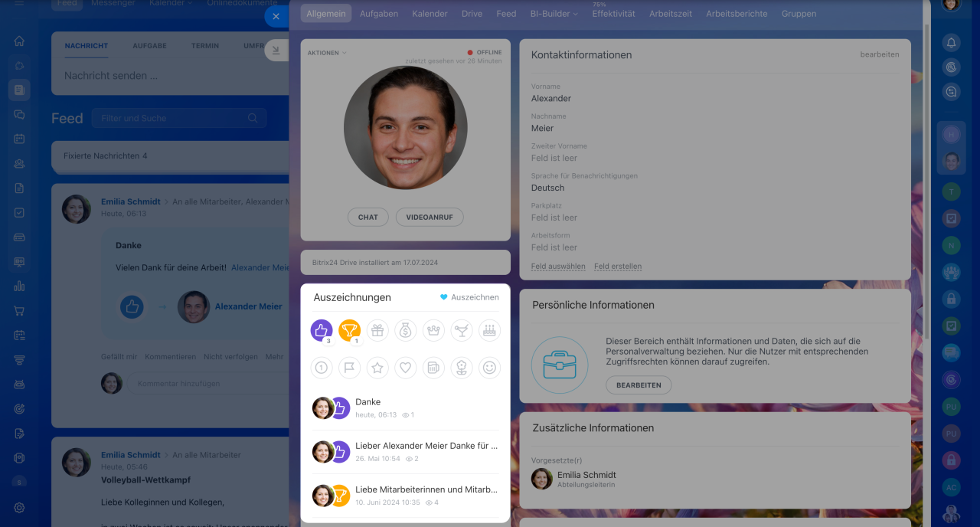The image size is (980, 527).
Task: Open the Arbeitsberichte tab
Action: tap(737, 14)
